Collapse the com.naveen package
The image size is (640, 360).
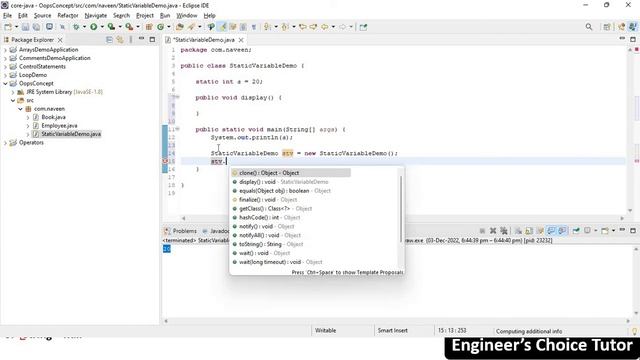click(x=20, y=109)
